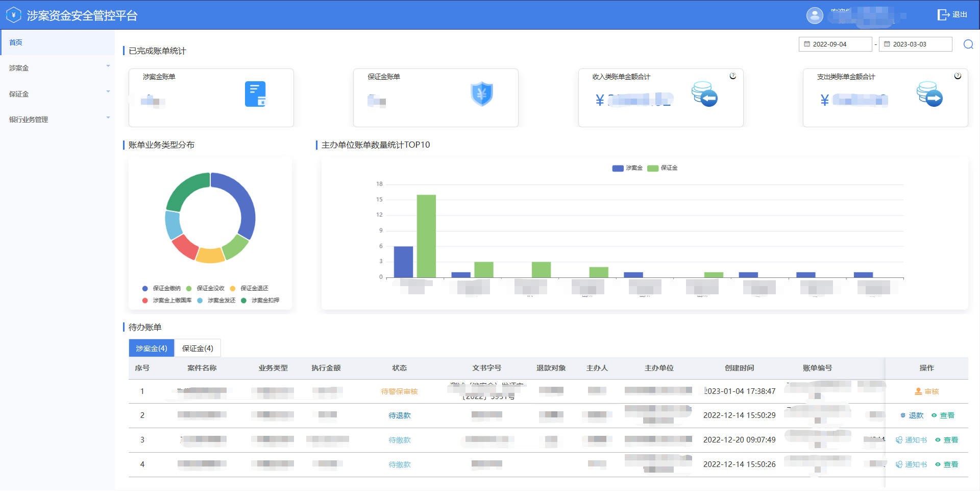Click 审核 action in row 1
Viewport: 980px width, 491px height.
(926, 391)
